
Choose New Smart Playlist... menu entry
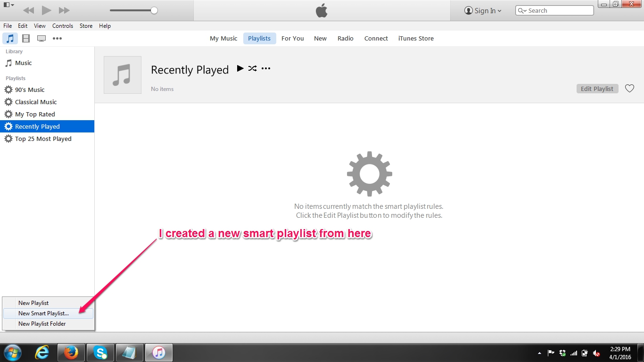(48, 313)
